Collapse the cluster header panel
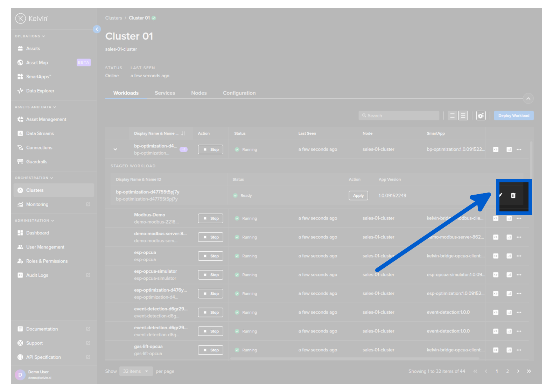 (x=528, y=99)
